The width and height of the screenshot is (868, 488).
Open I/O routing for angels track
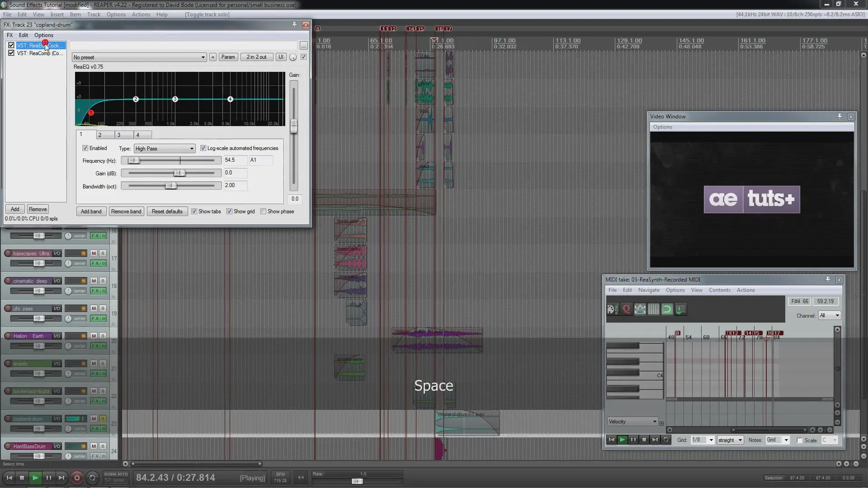57,364
